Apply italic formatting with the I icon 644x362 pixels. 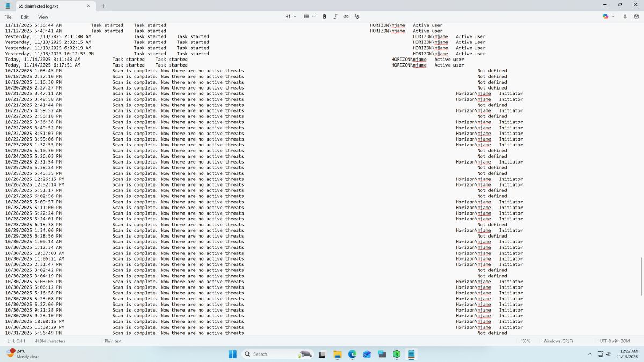click(x=335, y=17)
